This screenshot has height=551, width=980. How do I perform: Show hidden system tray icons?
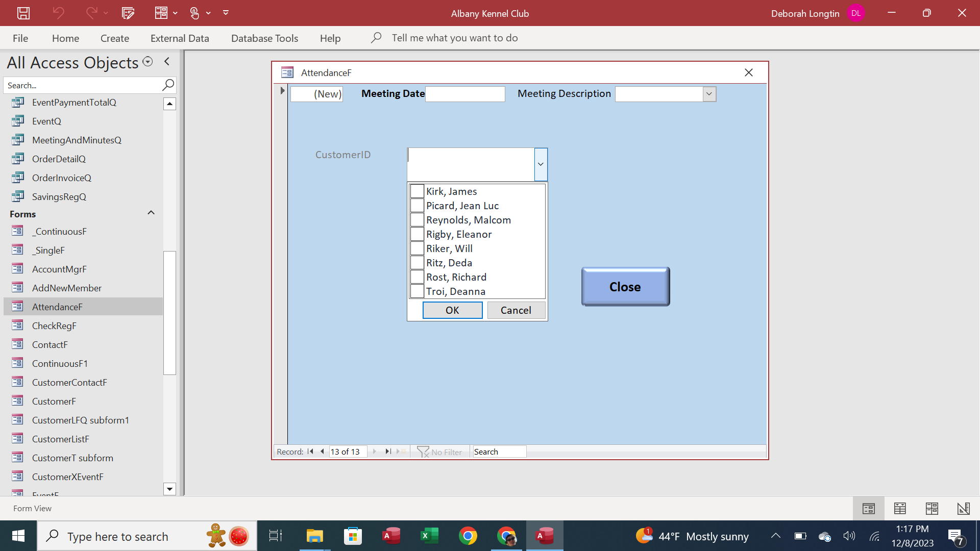[775, 536]
